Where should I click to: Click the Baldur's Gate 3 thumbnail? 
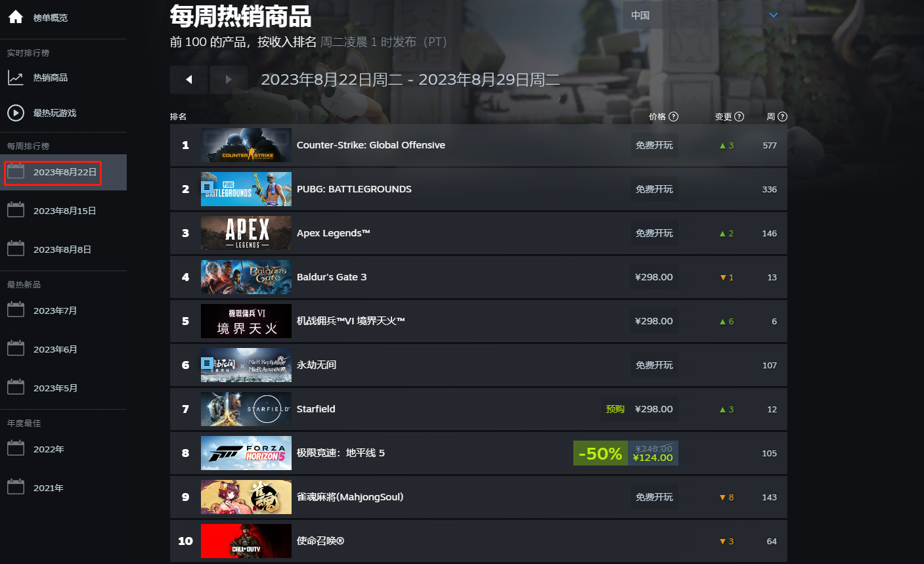246,277
